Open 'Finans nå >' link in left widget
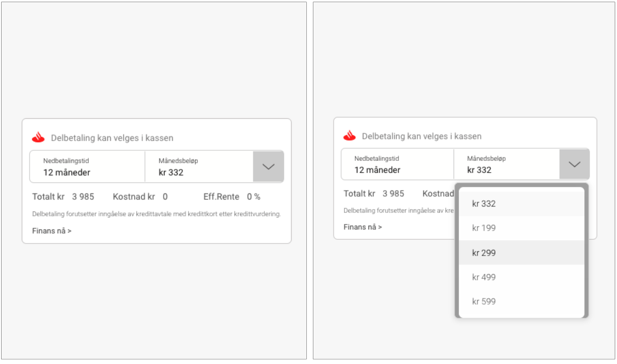 [x=52, y=231]
